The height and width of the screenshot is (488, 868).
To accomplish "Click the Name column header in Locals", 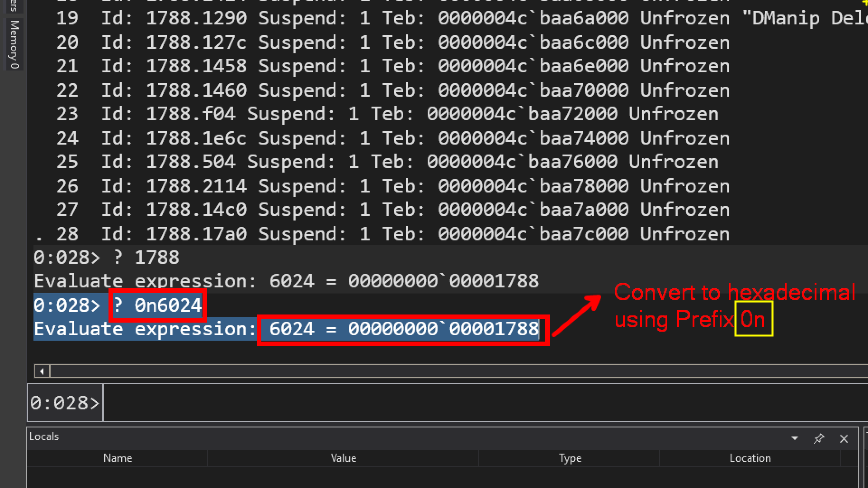I will 118,458.
